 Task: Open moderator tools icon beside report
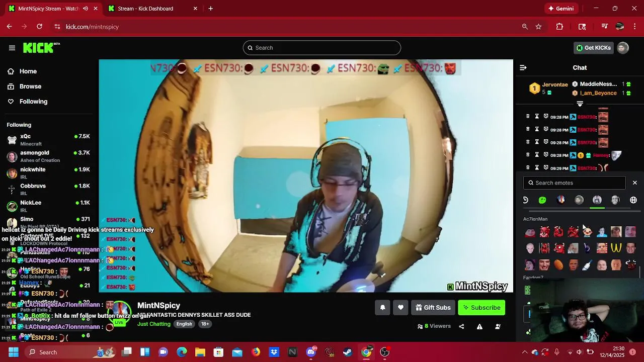coord(498,326)
